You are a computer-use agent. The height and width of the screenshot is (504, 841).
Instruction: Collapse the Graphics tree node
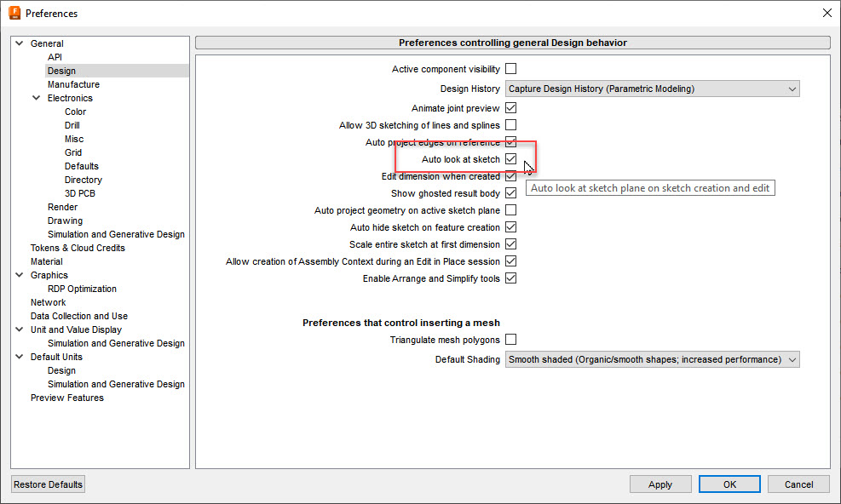[x=20, y=275]
